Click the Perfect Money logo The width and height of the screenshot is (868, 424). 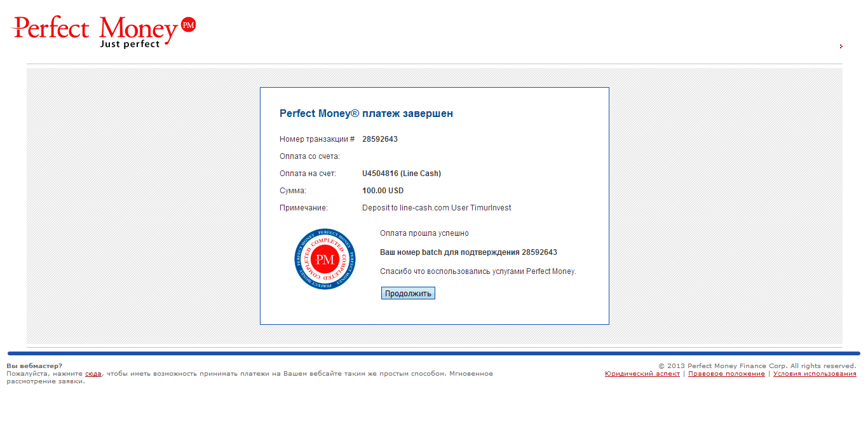click(95, 29)
